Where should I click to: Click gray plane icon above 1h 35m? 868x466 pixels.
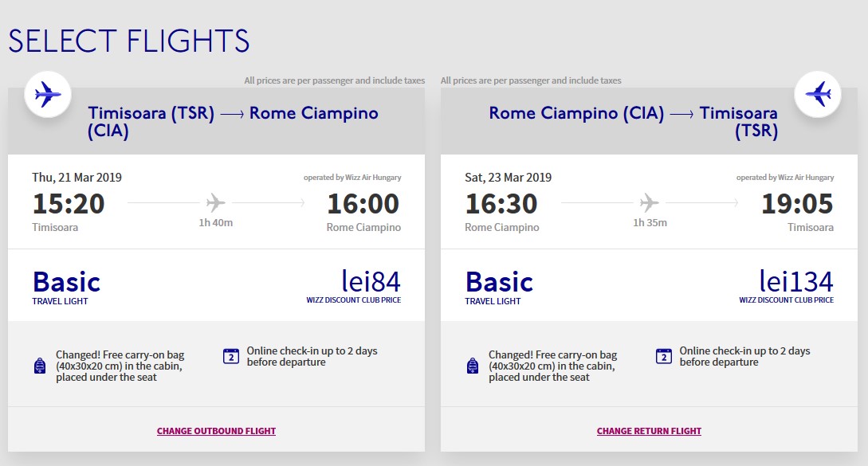point(650,202)
